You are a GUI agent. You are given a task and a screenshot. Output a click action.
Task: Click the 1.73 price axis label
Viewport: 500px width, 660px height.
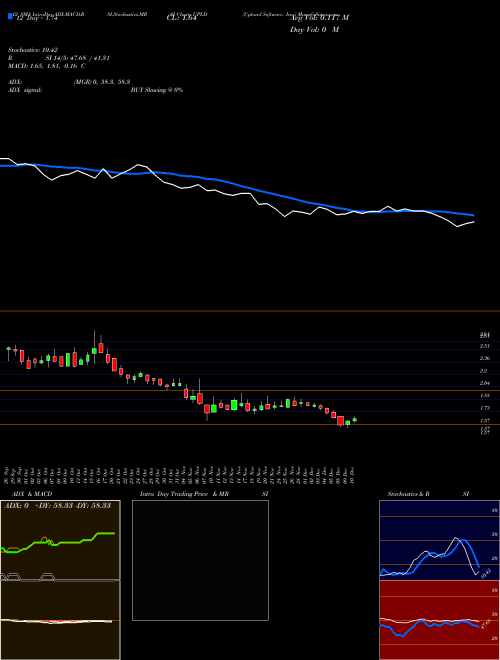tap(485, 408)
